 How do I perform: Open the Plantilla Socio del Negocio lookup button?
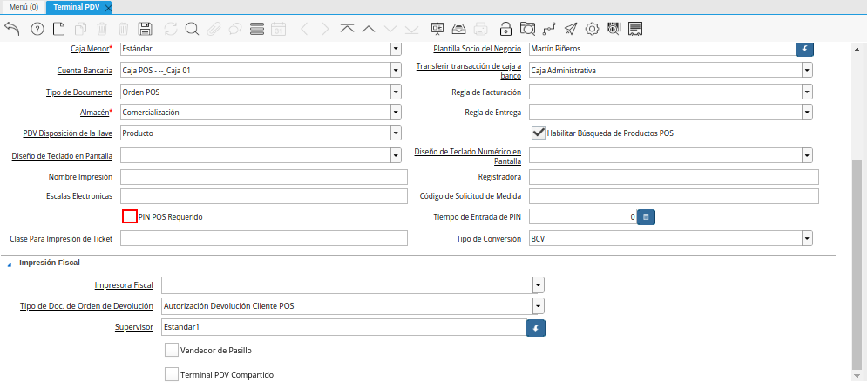805,49
